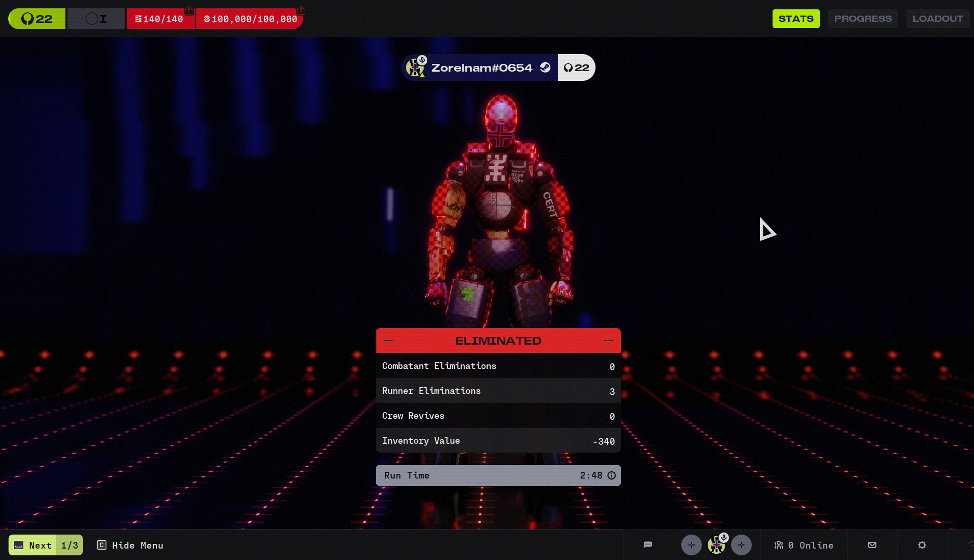Click the 100,000/100,000 credits counter
The image size is (974, 560).
coord(250,19)
